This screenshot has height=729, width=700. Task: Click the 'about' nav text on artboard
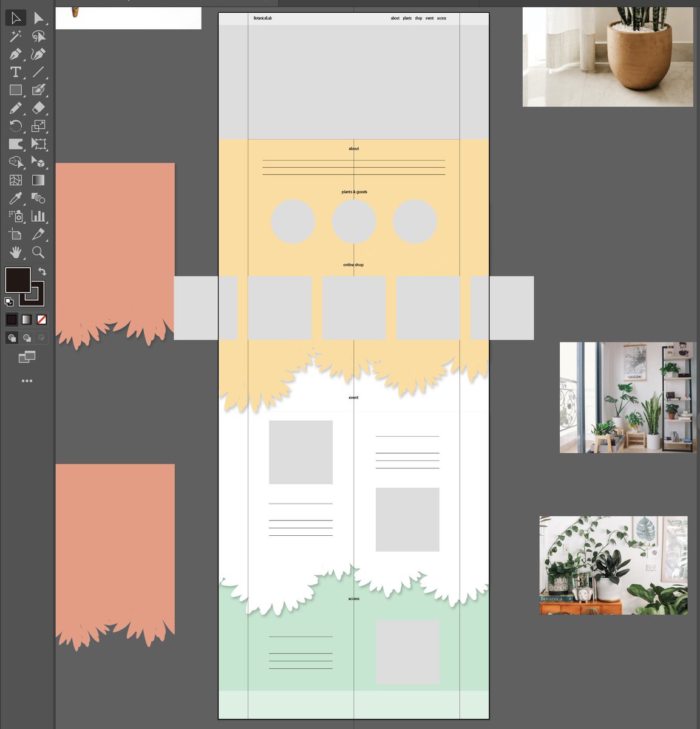point(395,18)
